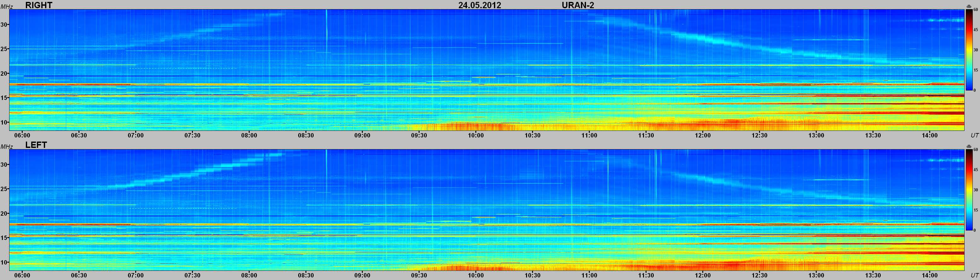Screen dimensions: 980x280
Task: Click the 30 MHz label on RIGHT panel axis
Action: [4, 25]
